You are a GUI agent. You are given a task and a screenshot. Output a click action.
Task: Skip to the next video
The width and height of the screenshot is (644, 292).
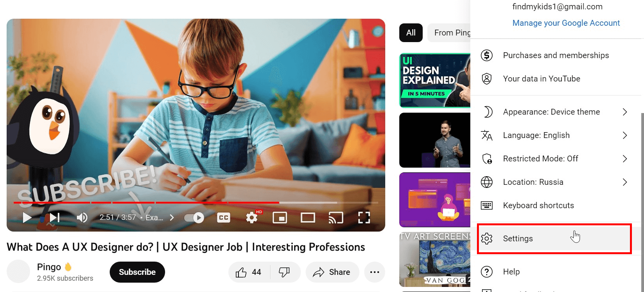55,218
